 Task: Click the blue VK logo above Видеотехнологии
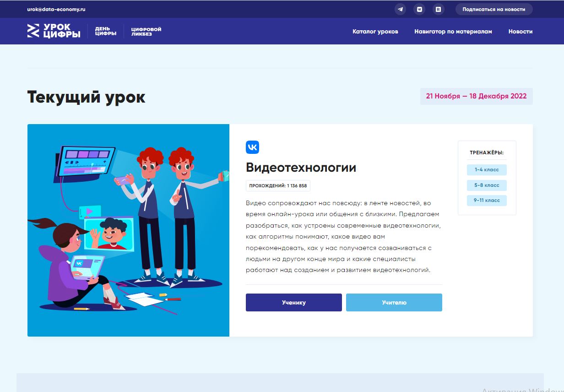point(252,147)
